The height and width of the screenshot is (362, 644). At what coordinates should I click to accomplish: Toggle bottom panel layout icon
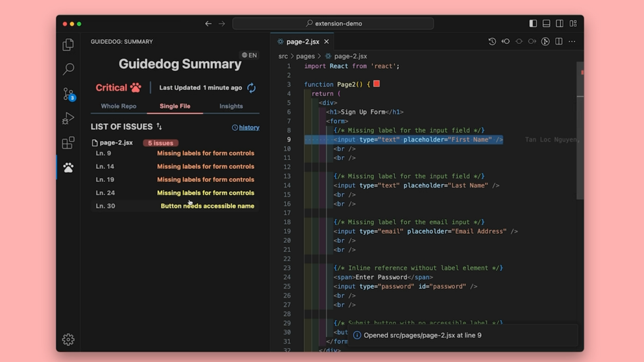(546, 24)
